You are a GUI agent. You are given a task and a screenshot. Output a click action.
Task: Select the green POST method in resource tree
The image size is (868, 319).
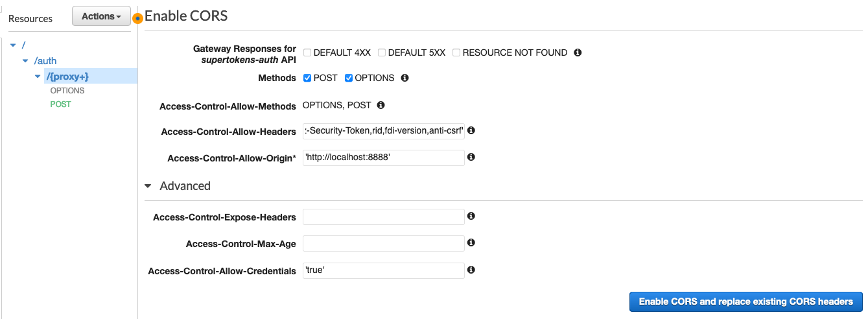pos(61,104)
